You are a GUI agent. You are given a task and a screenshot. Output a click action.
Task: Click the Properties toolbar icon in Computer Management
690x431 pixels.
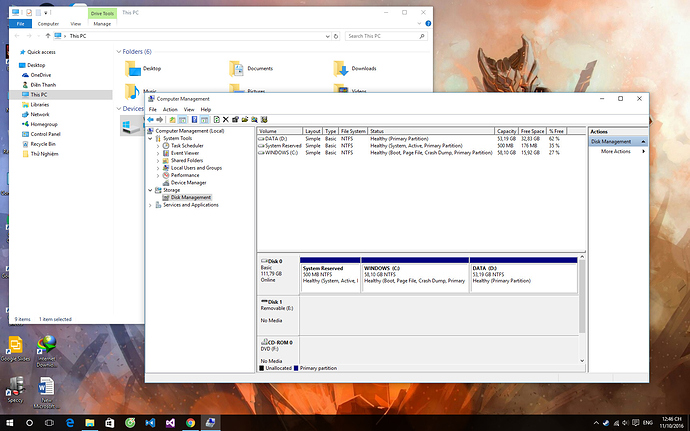[235, 120]
